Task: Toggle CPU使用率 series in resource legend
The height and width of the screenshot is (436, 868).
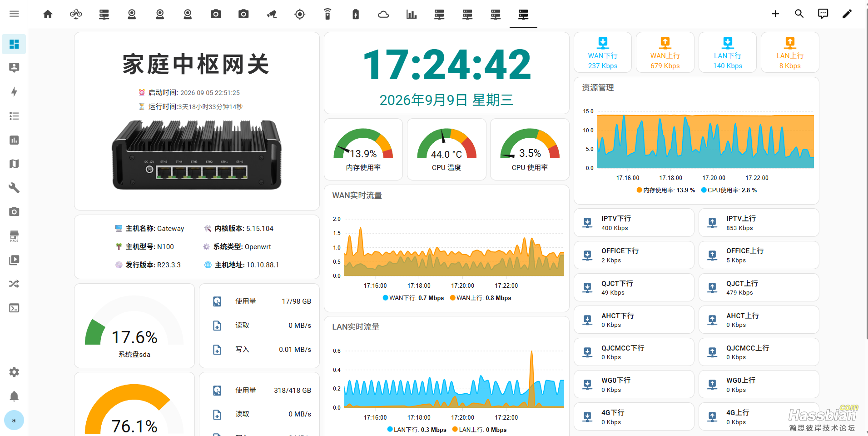Action: [729, 190]
